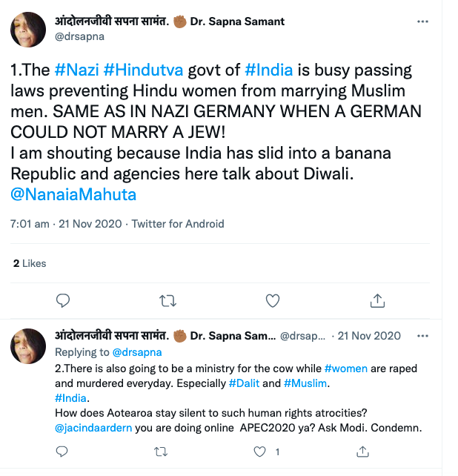The width and height of the screenshot is (458, 476).
Task: Open more options menu on reply tweet
Action: click(x=423, y=335)
